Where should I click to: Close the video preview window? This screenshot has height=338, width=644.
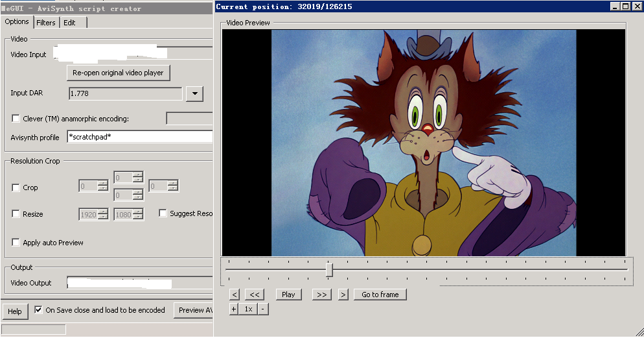point(636,6)
